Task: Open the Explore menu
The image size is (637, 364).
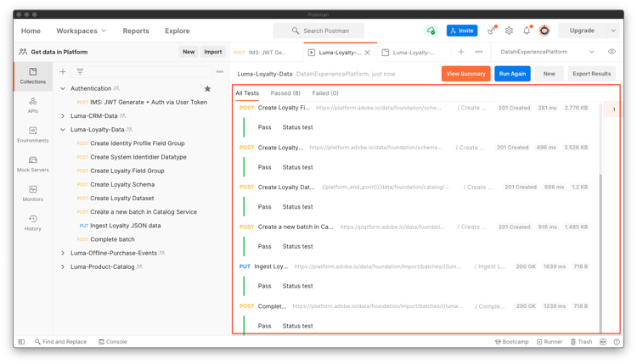Action: (x=178, y=31)
